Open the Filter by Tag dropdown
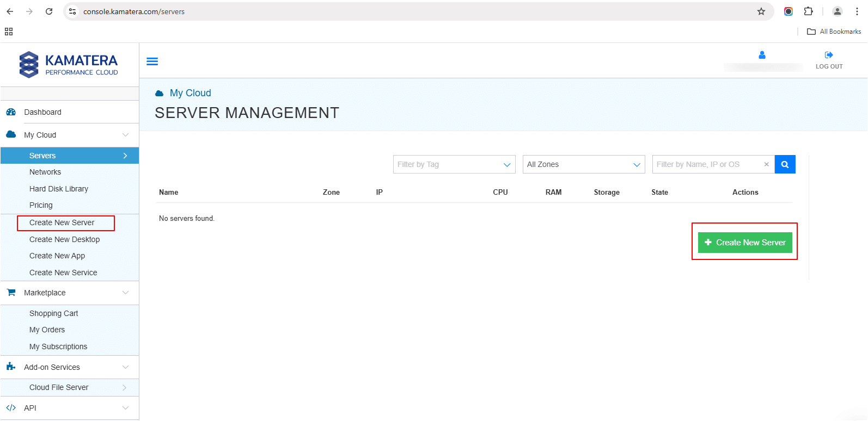Image resolution: width=868 pixels, height=421 pixels. pos(454,164)
